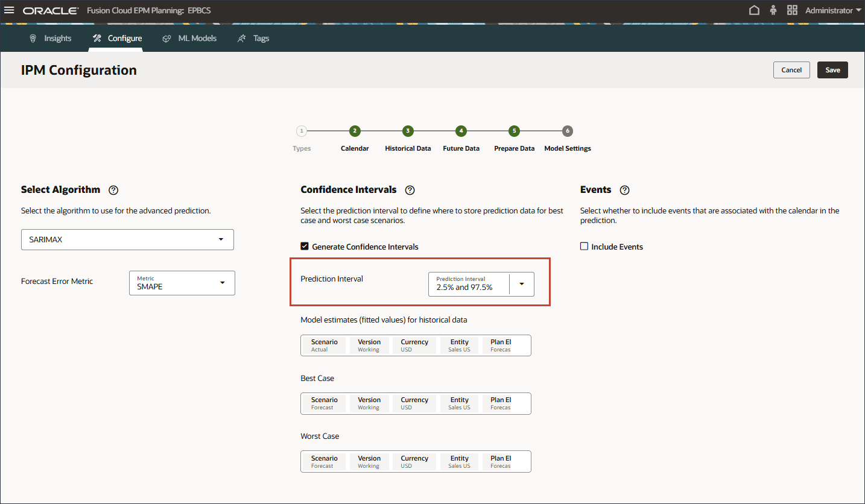Viewport: 865px width, 504px height.
Task: Go to the Home icon
Action: pyautogui.click(x=754, y=10)
